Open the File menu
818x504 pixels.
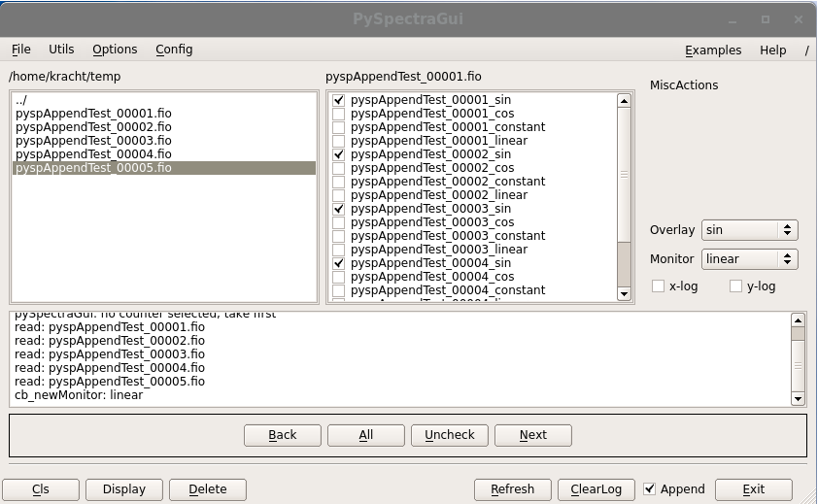click(x=20, y=50)
